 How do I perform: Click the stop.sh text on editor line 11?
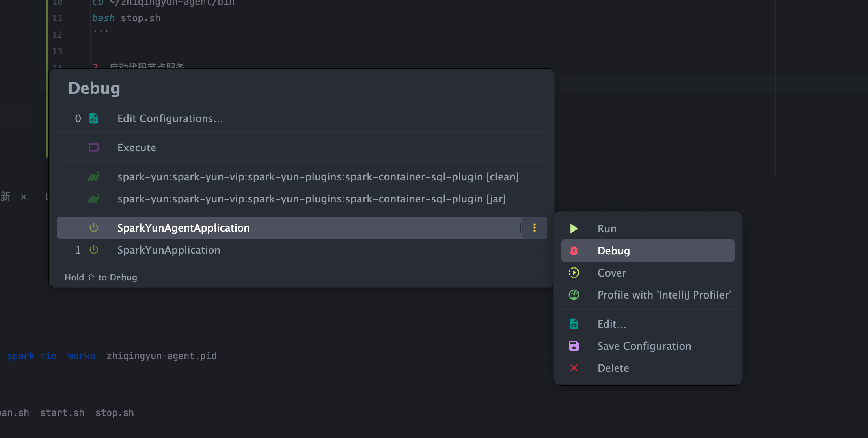click(x=140, y=18)
